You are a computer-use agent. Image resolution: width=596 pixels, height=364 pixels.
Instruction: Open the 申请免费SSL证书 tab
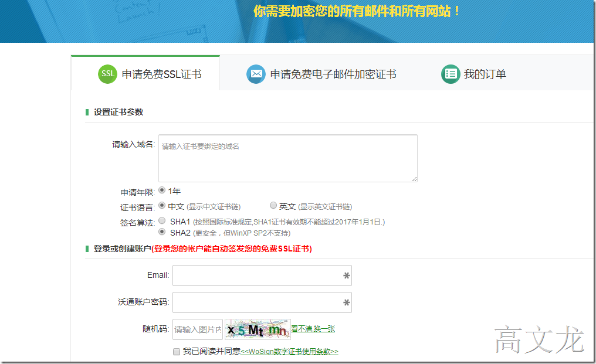tap(145, 74)
